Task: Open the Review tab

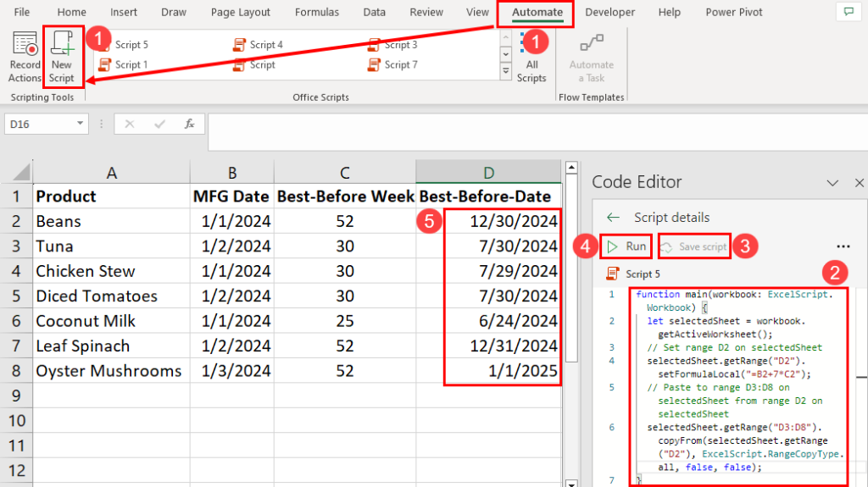Action: (426, 12)
